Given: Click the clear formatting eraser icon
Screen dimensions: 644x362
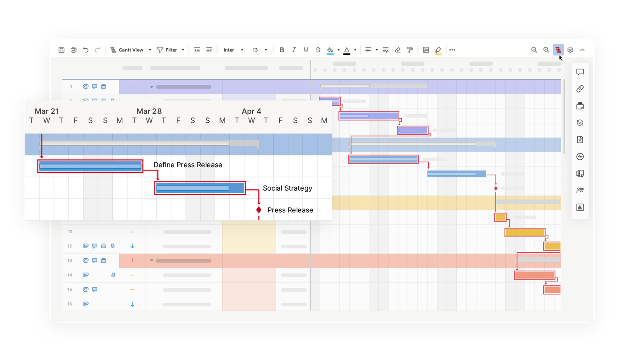Looking at the screenshot, I should (398, 49).
